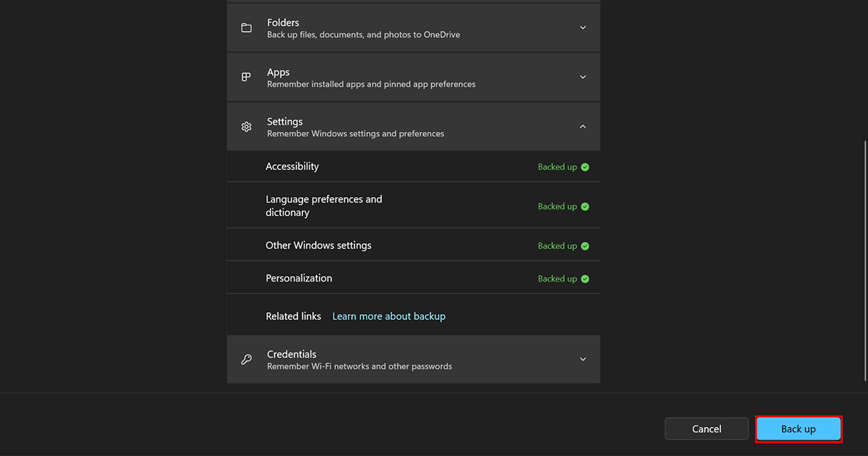
Task: Click the Folders section folder icon
Action: 247,28
